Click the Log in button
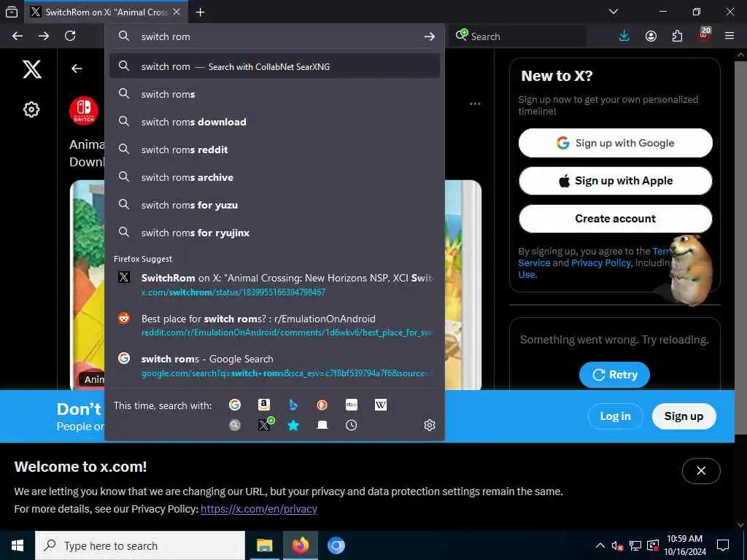The image size is (747, 560). click(x=615, y=416)
